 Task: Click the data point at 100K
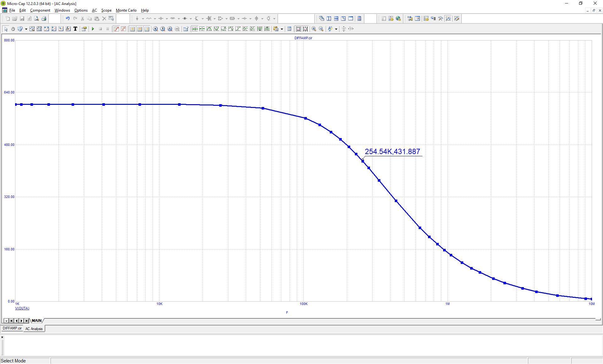[x=306, y=118]
